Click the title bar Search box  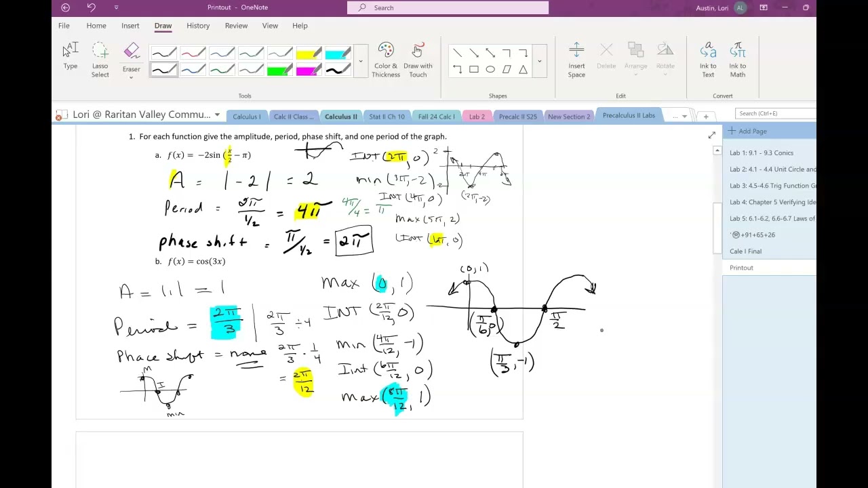[x=448, y=7]
